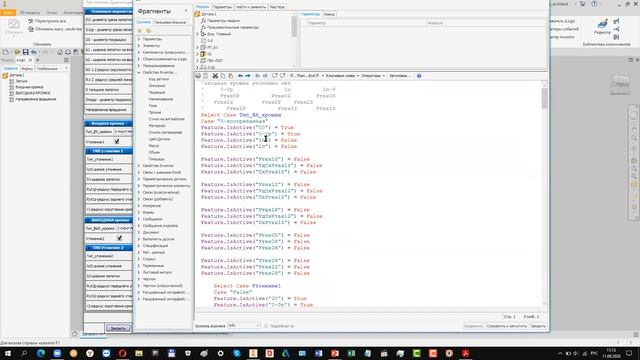Viewport: 640px width, 360px height.
Task: Click the yellow star icon in Фрагменты panel
Action: click(140, 31)
